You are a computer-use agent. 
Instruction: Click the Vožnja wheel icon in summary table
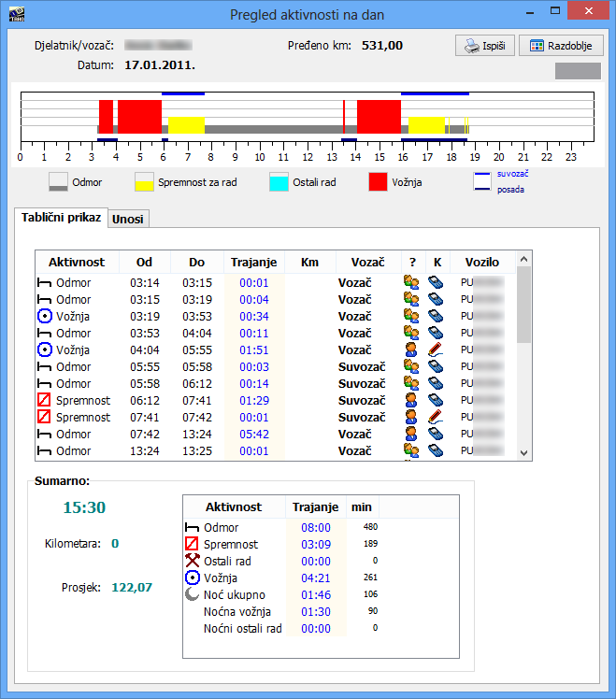[x=193, y=578]
